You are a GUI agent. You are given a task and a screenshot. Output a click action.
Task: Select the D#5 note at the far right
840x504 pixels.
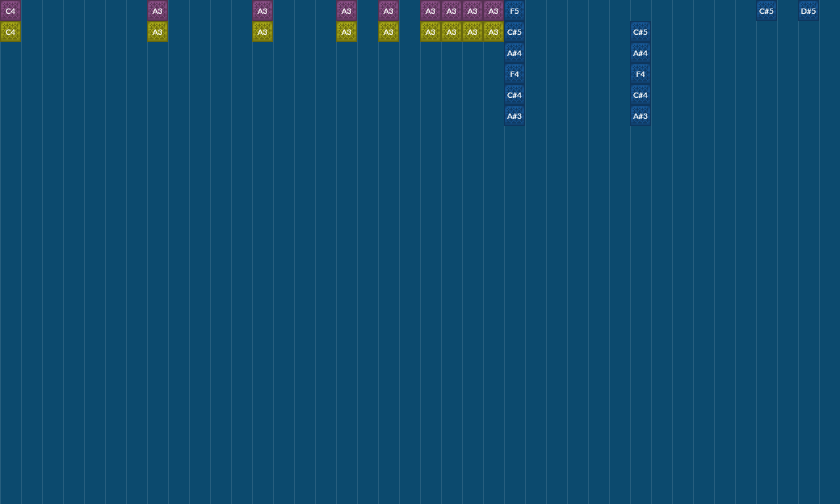808,10
